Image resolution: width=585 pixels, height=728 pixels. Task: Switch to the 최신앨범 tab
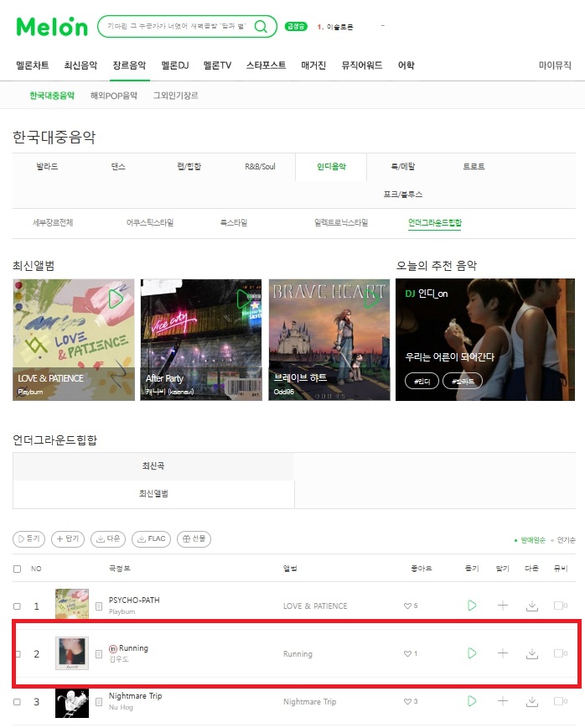[153, 493]
